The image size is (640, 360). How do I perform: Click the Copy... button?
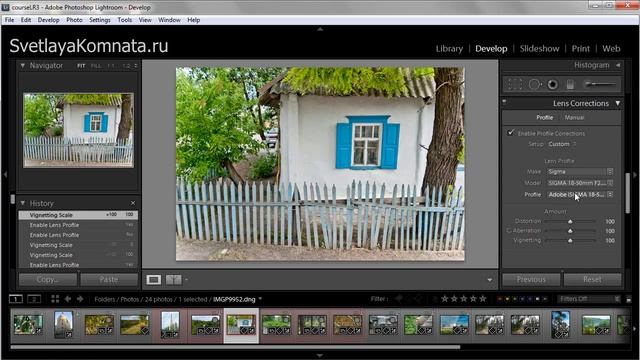[x=48, y=280]
